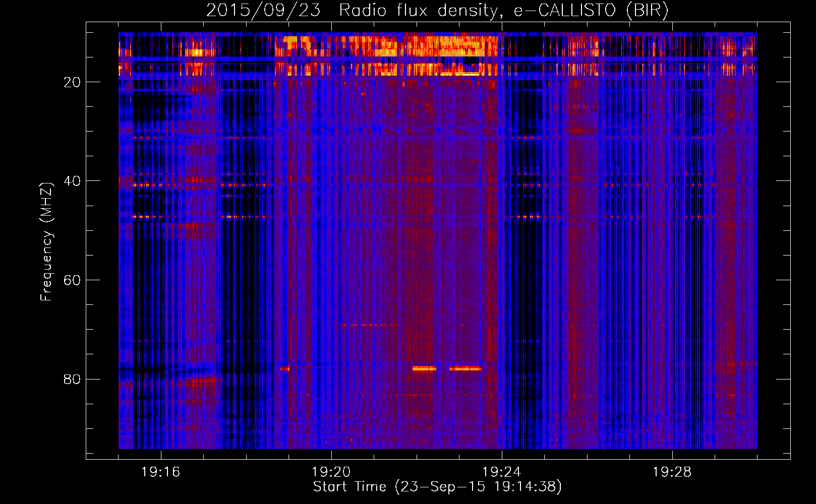Click the 'Frequency (MHZ)' axis label
This screenshot has width=816, height=504.
(x=46, y=242)
